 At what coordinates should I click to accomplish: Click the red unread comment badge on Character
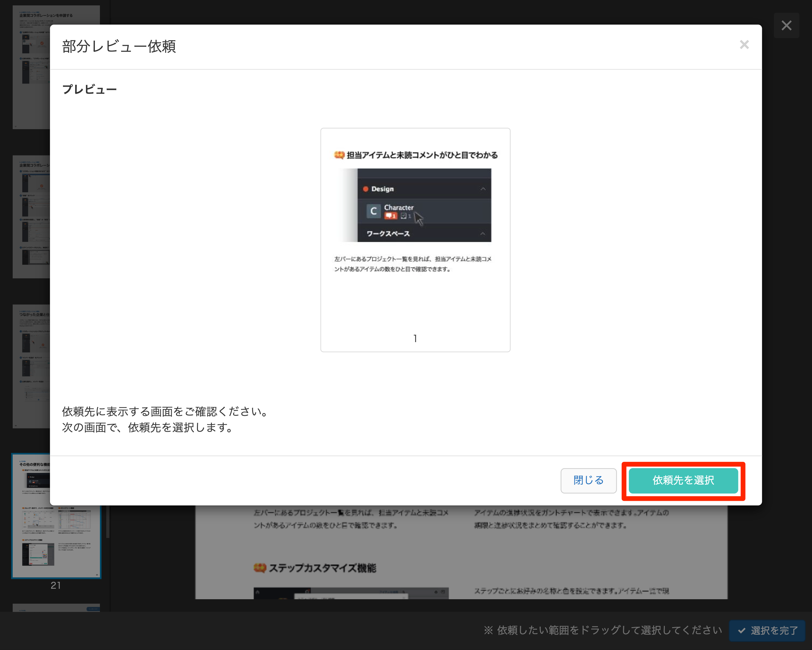click(391, 216)
